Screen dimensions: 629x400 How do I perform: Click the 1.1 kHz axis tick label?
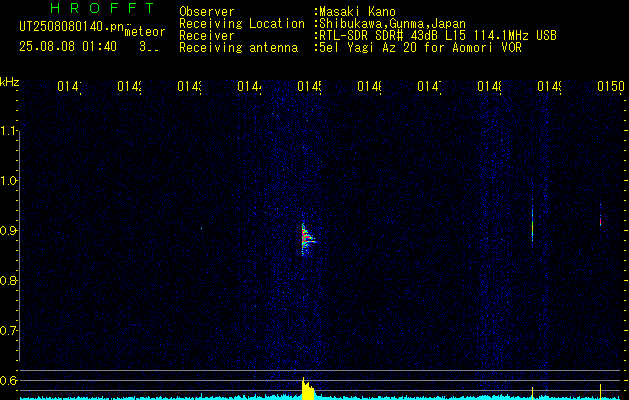coord(9,130)
